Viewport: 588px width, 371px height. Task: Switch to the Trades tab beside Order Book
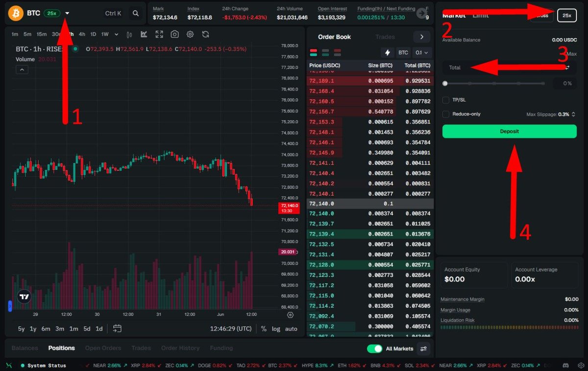385,37
